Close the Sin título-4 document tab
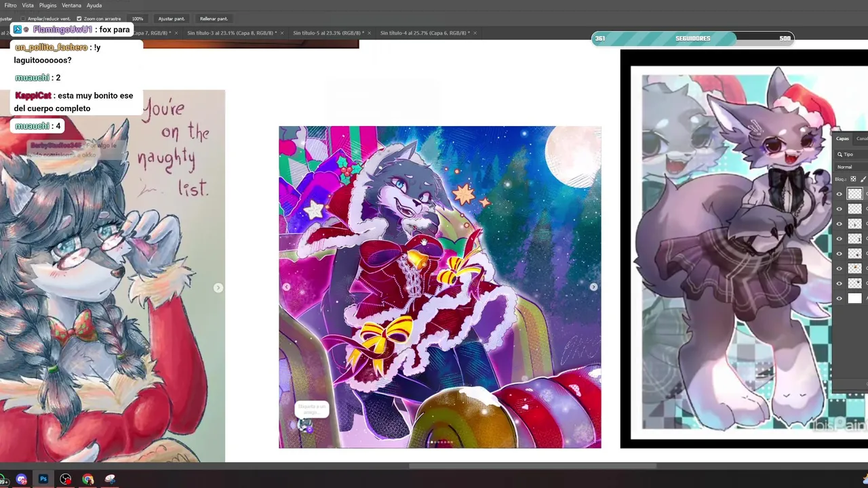Screen dimensions: 868x488 tap(475, 33)
